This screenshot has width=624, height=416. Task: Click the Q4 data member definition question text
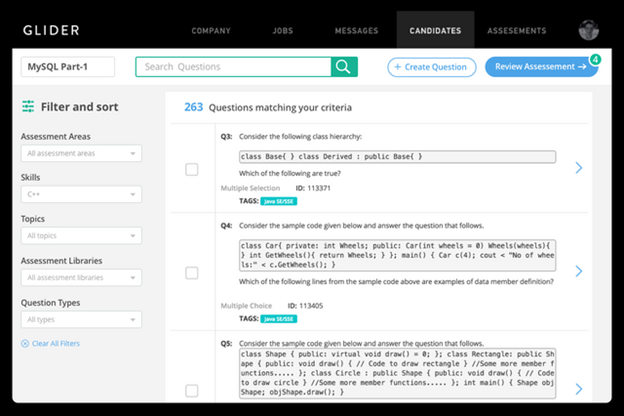396,281
